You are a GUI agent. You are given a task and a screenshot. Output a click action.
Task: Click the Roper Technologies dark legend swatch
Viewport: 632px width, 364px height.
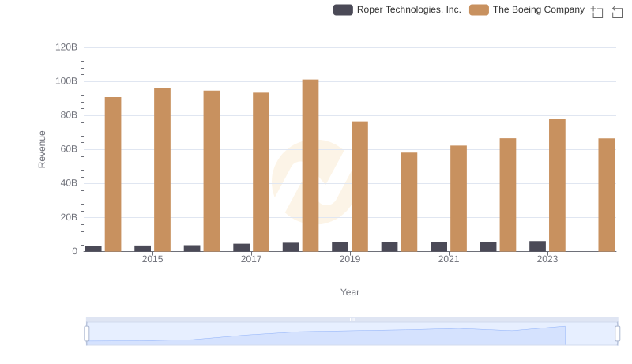[x=343, y=9]
